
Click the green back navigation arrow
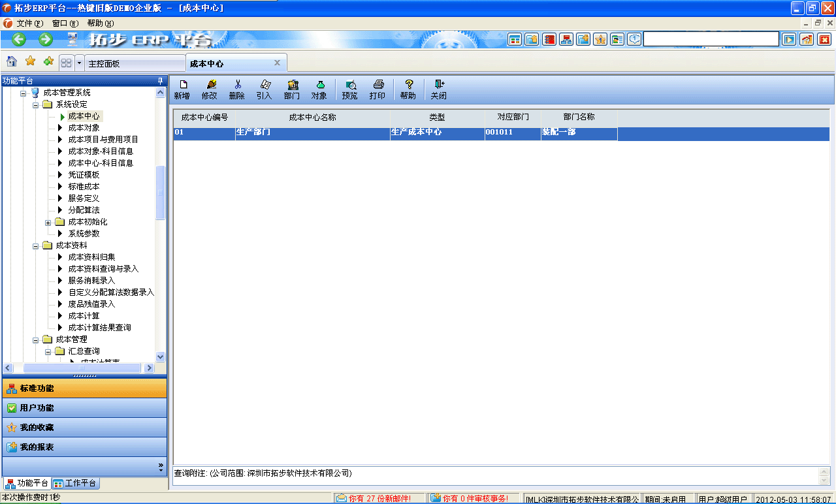18,39
